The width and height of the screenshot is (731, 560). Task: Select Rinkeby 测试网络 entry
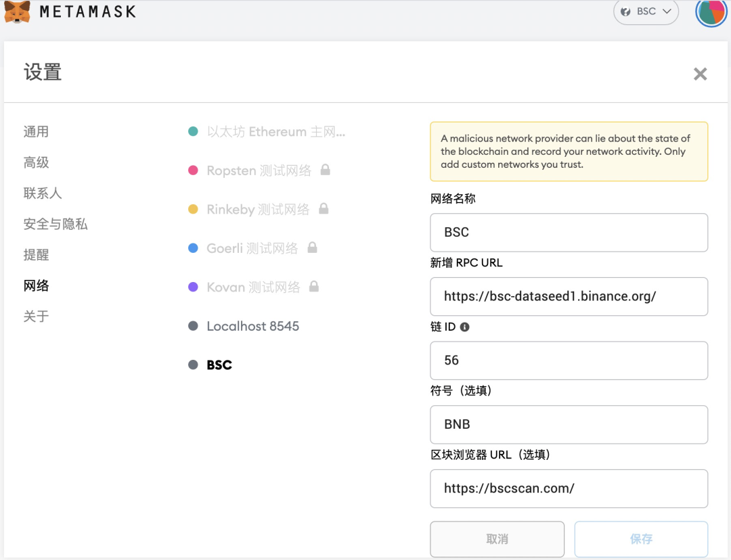coord(258,209)
